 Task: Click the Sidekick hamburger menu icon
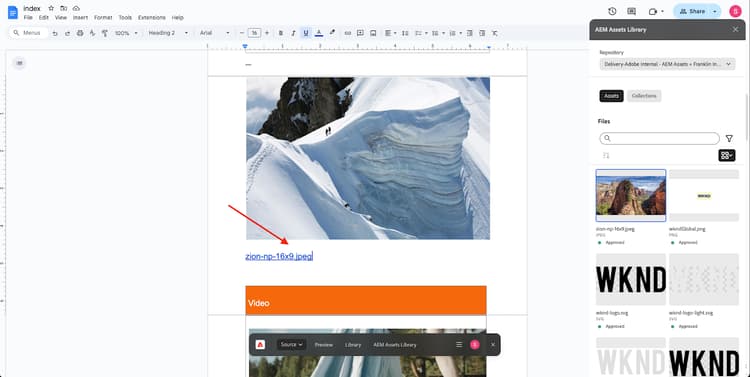[x=459, y=344]
